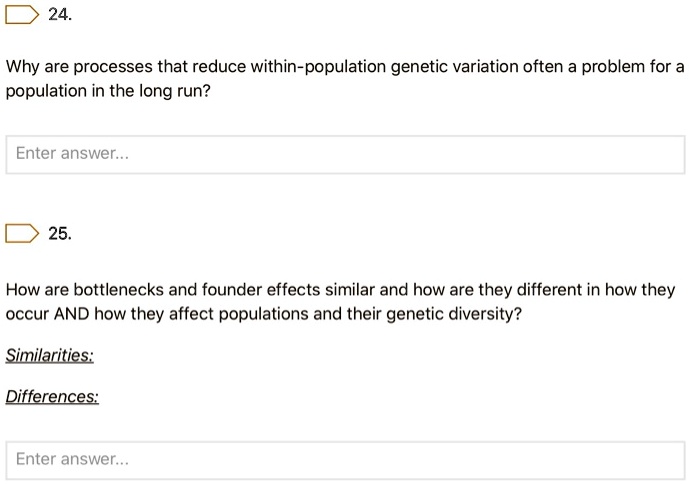Viewport: 689px width, 484px height.
Task: Select the underlined Differences heading
Action: coord(52,397)
